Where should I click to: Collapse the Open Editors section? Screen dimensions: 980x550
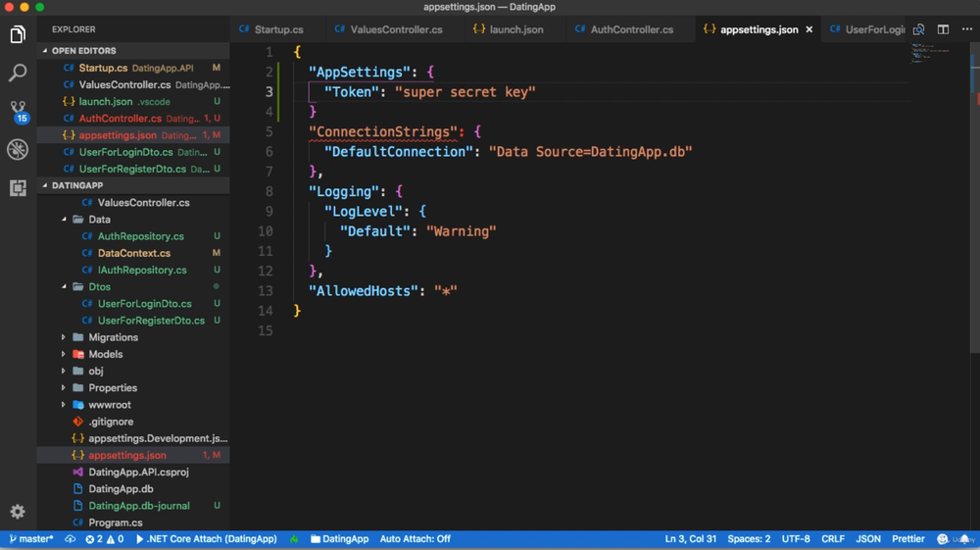133,51
